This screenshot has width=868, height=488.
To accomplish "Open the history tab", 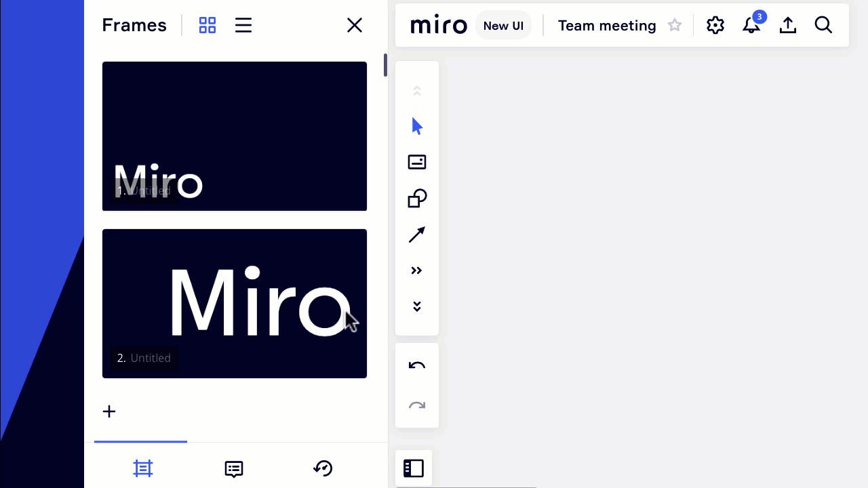I will (323, 468).
